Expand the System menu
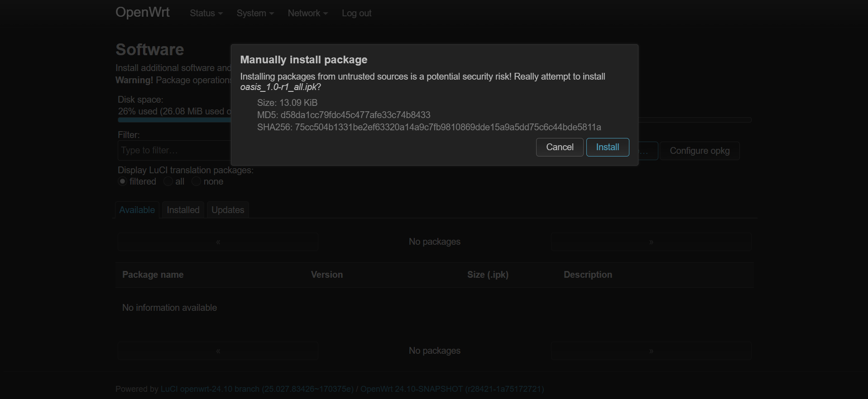This screenshot has height=399, width=868. click(255, 13)
